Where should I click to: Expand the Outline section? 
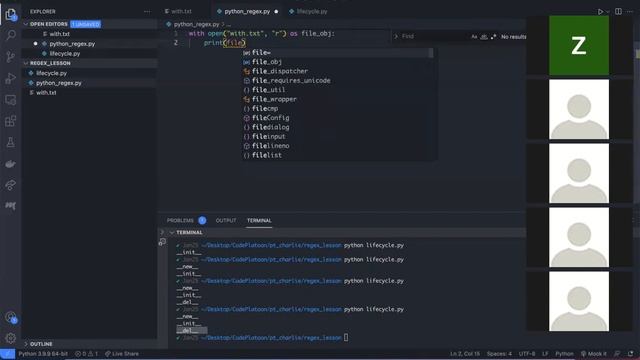coord(26,344)
